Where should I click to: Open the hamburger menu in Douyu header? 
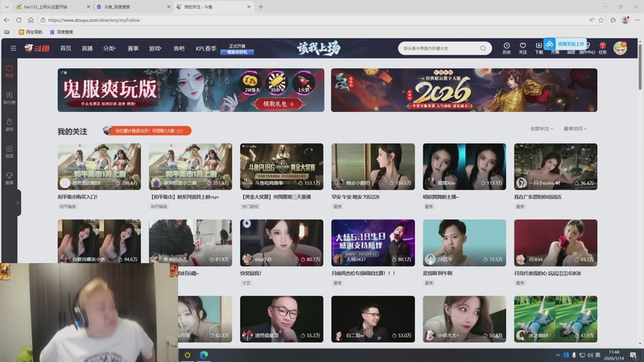click(13, 48)
